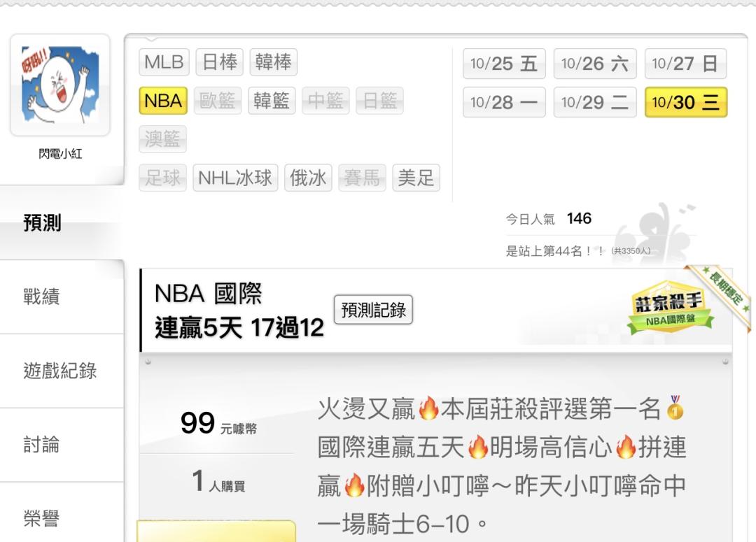Select the 日棒 league filter

(x=219, y=62)
